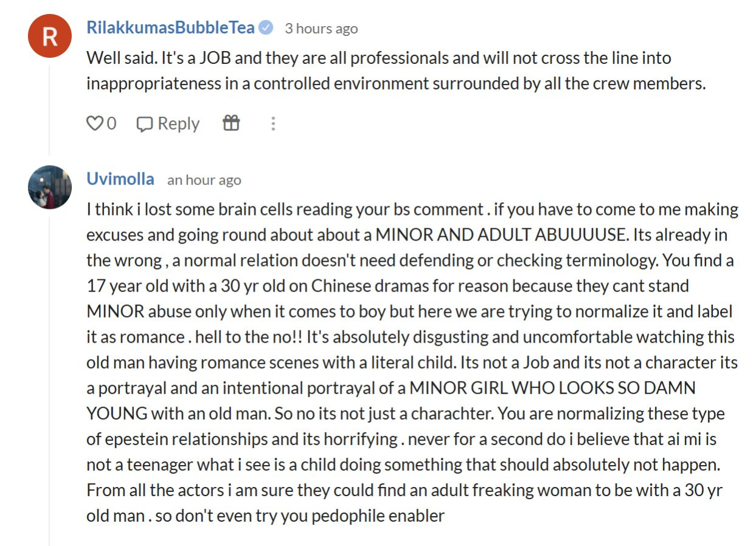The width and height of the screenshot is (756, 546).
Task: Open the 'an hour ago' timestamp link
Action: pos(204,180)
